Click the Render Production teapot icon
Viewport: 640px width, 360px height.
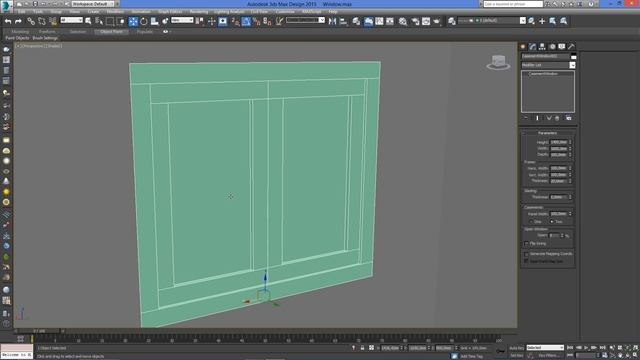click(x=437, y=21)
